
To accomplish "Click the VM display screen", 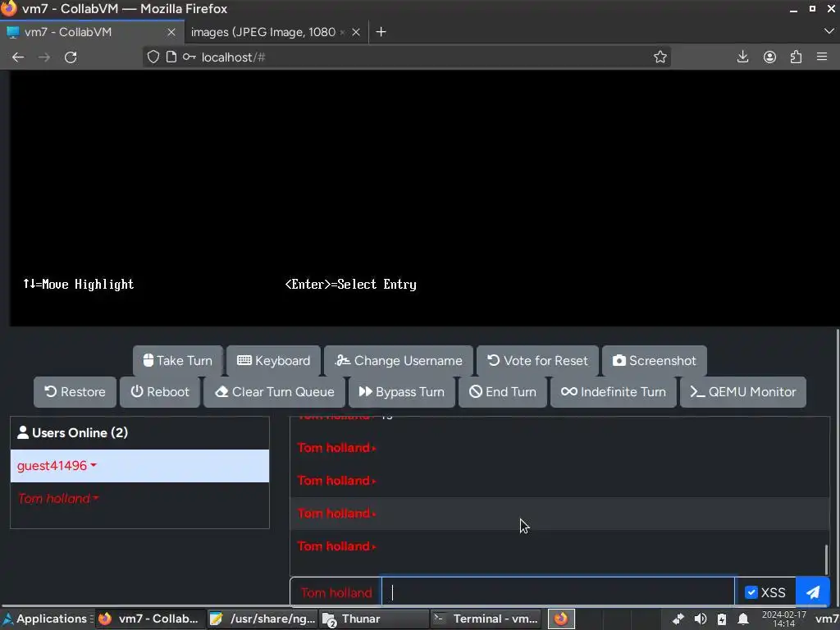I will tap(423, 199).
